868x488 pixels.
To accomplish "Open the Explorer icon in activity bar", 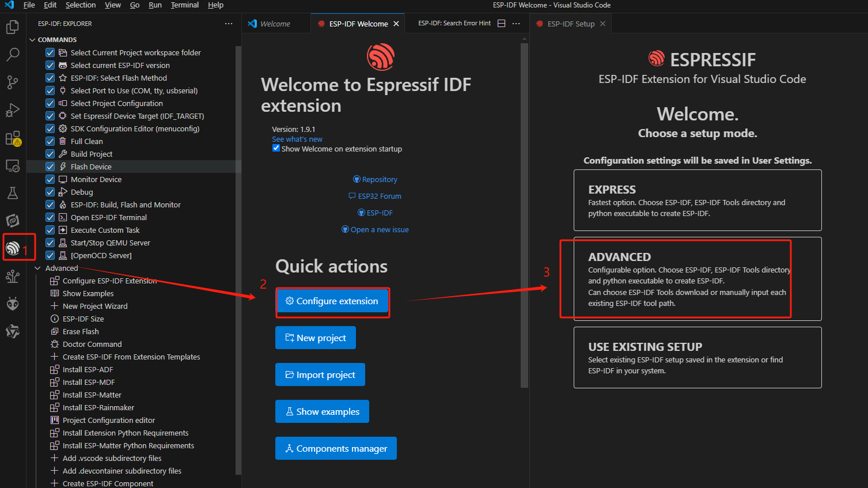I will click(12, 27).
